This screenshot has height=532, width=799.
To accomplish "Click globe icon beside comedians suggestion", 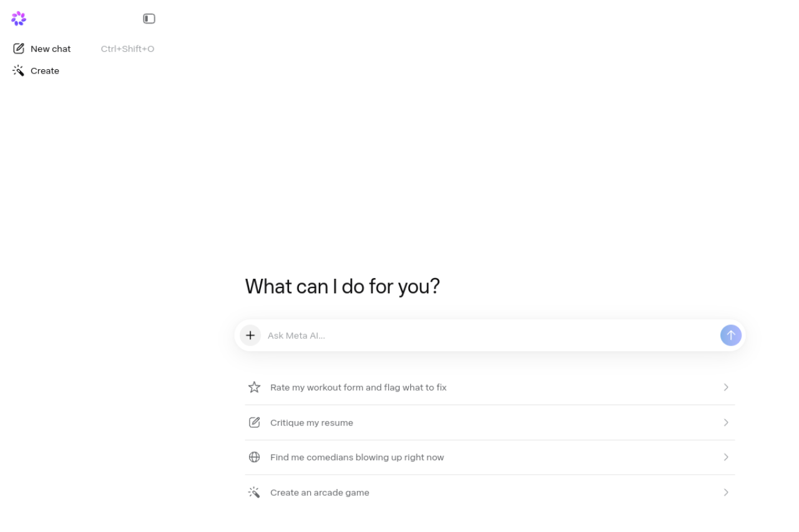I will (x=254, y=457).
